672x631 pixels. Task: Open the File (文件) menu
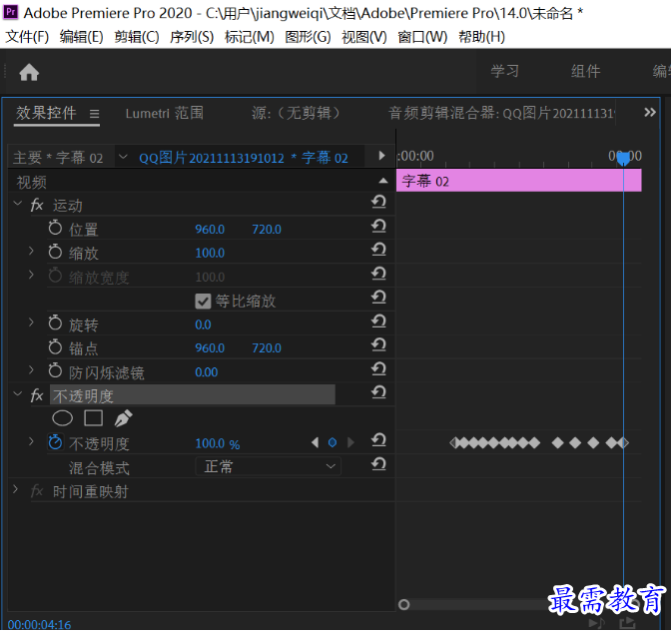tap(27, 37)
